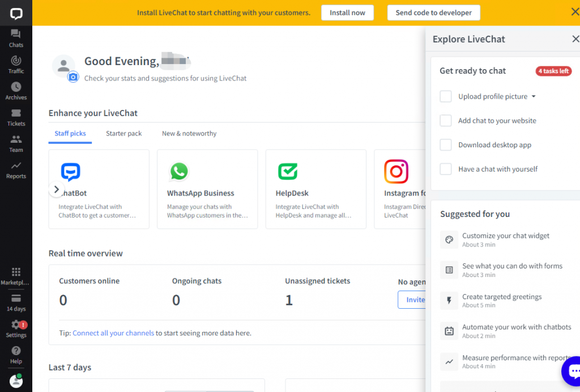Click the palette icon for widget customization
The height and width of the screenshot is (392, 580).
pos(449,240)
